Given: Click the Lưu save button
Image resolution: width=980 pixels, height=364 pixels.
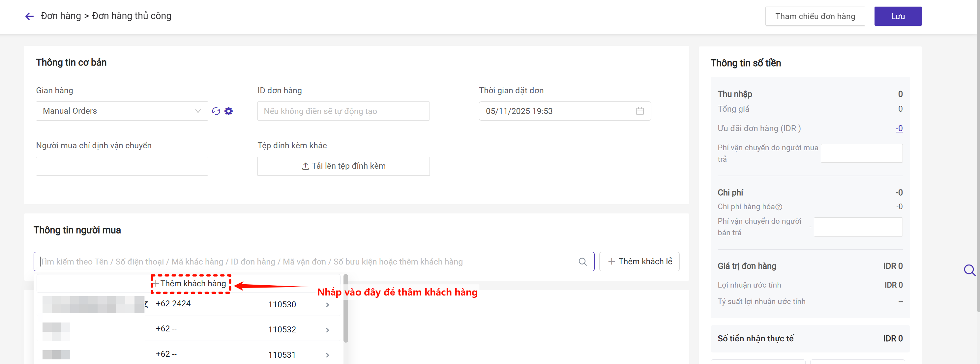Looking at the screenshot, I should 898,16.
